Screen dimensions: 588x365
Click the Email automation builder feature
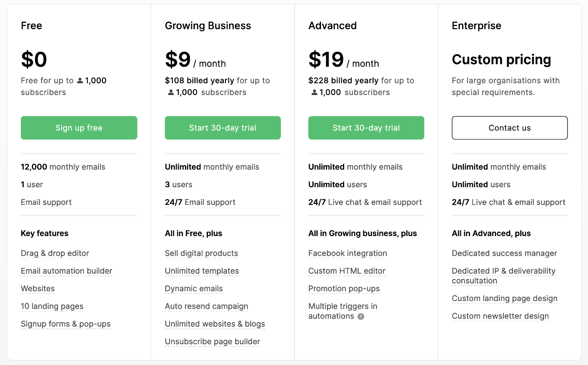67,271
